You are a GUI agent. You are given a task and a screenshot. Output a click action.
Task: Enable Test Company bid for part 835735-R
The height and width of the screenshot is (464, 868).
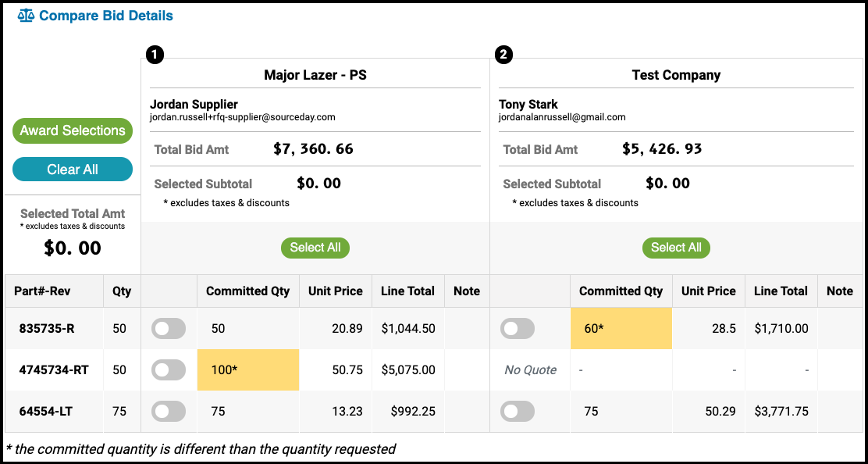coord(518,328)
